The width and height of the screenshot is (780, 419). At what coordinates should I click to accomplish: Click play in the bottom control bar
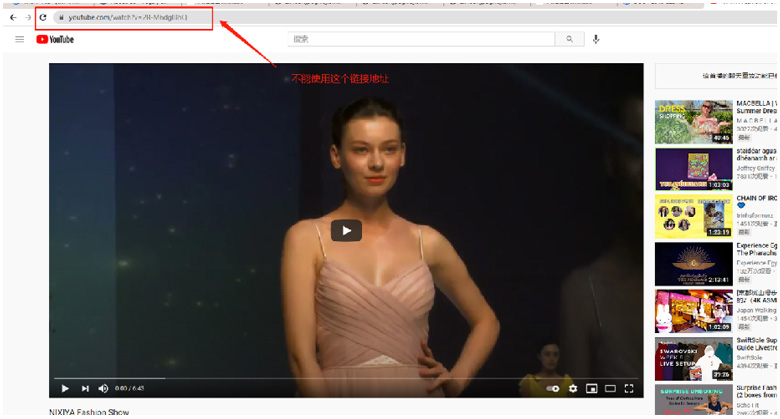(x=65, y=388)
